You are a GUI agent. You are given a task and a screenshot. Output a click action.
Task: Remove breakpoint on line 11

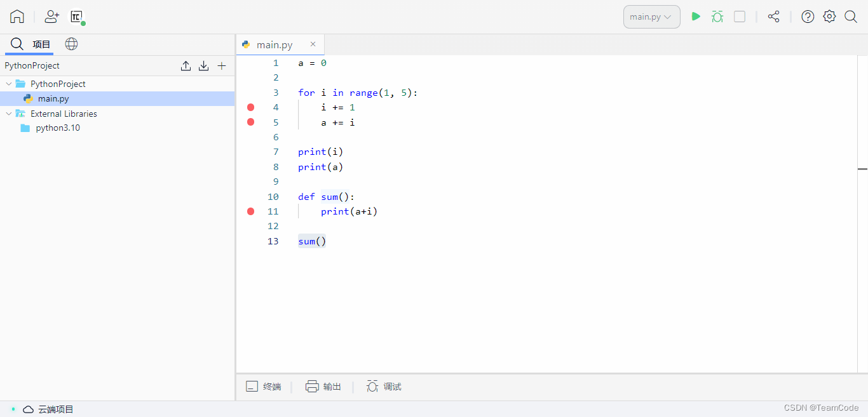[x=250, y=211]
